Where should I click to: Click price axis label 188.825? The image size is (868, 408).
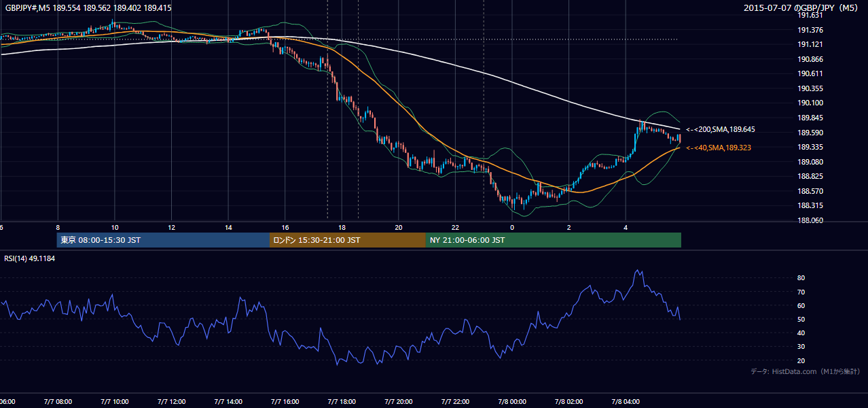[810, 176]
